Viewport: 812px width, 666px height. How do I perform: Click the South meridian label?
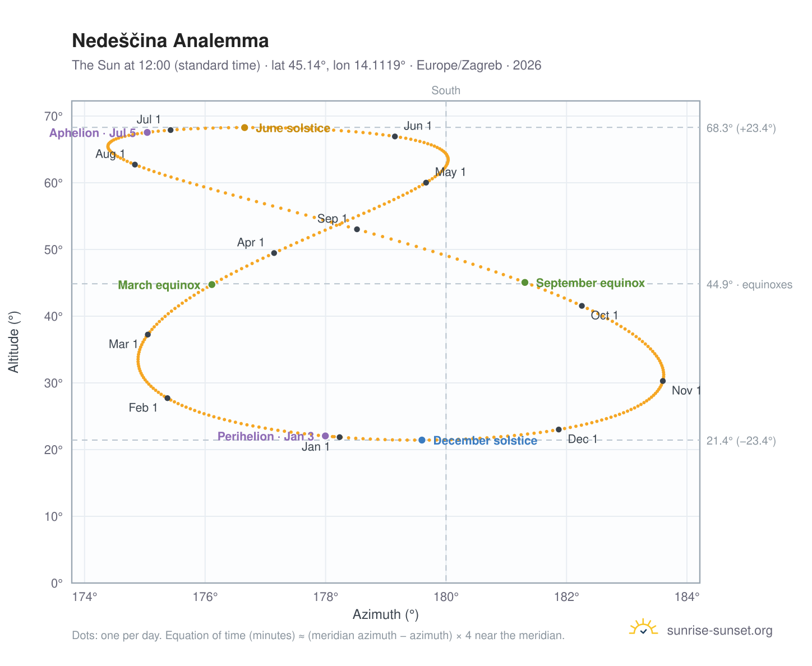[446, 91]
